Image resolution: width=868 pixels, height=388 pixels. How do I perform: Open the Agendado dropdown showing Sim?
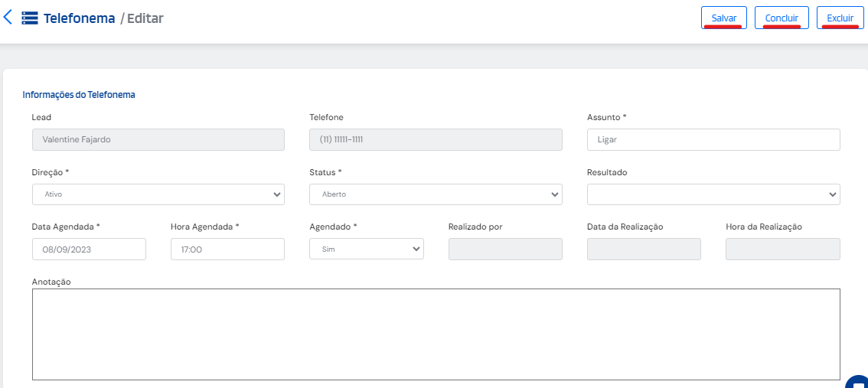click(366, 249)
